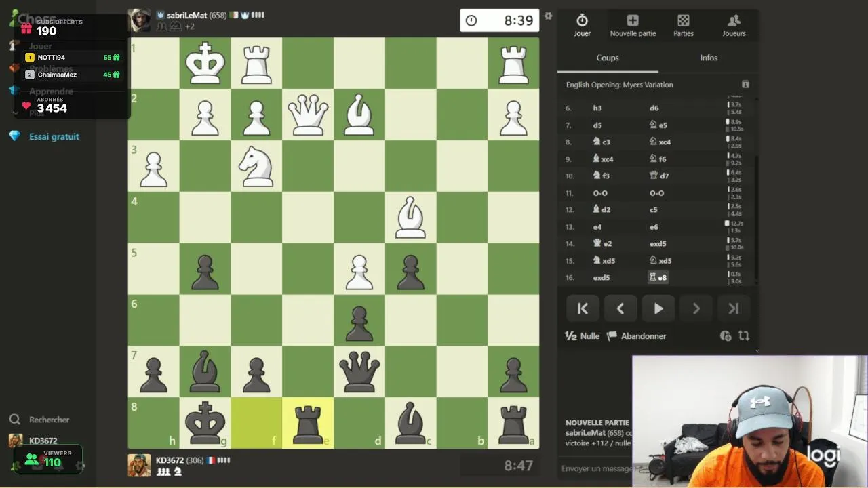868x488 pixels.
Task: Jump to move 16 white exd5
Action: point(601,277)
